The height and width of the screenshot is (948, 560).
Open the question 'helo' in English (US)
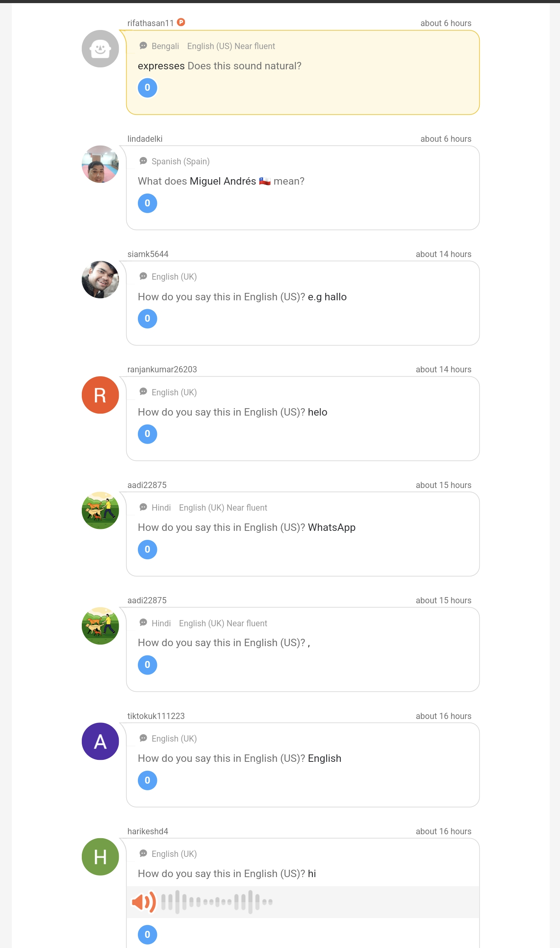point(232,412)
